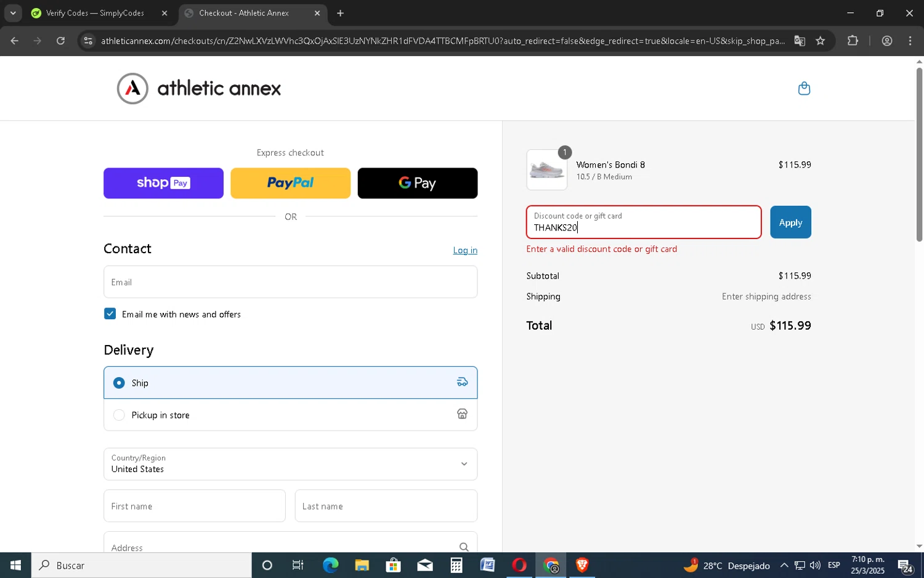924x578 pixels.
Task: Click the browser address bar URL
Action: click(442, 41)
